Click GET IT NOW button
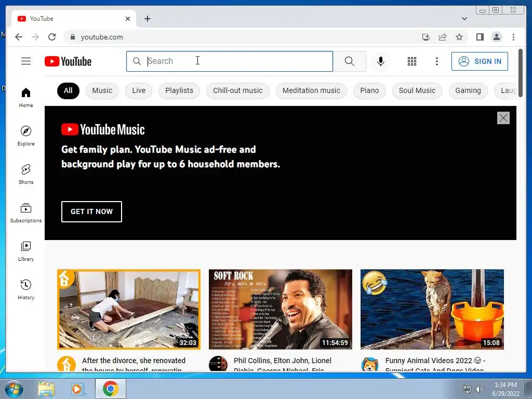Image resolution: width=532 pixels, height=399 pixels. coord(91,211)
